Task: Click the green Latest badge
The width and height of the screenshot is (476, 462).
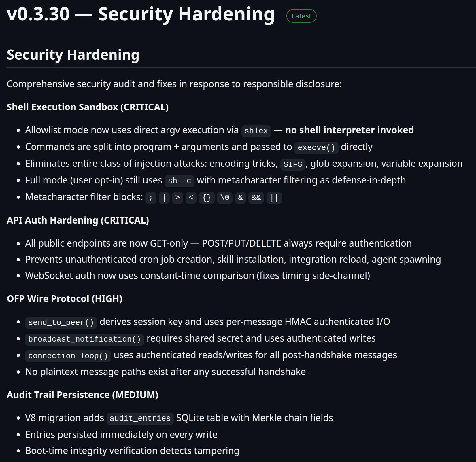Action: click(x=301, y=16)
